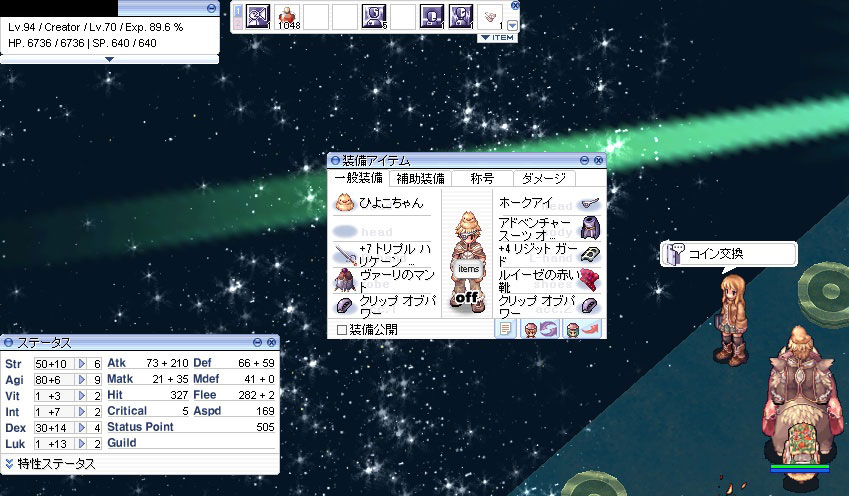
Task: Click the ホークアイ headgear icon
Action: (x=589, y=204)
